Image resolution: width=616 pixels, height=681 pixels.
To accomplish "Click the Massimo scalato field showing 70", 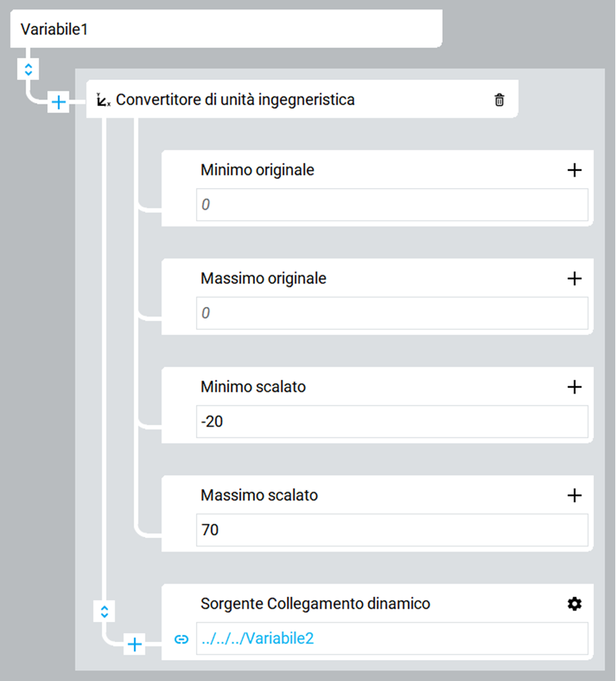I will click(x=392, y=530).
